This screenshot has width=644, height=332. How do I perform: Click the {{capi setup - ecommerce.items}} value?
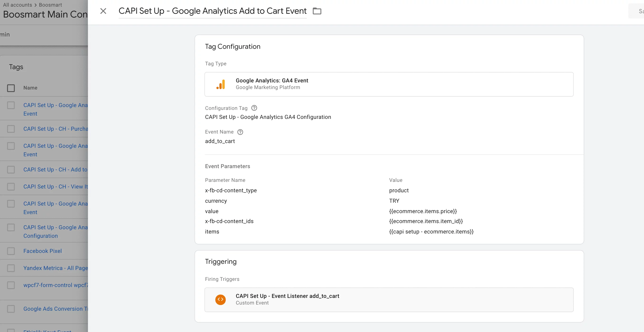coord(431,232)
